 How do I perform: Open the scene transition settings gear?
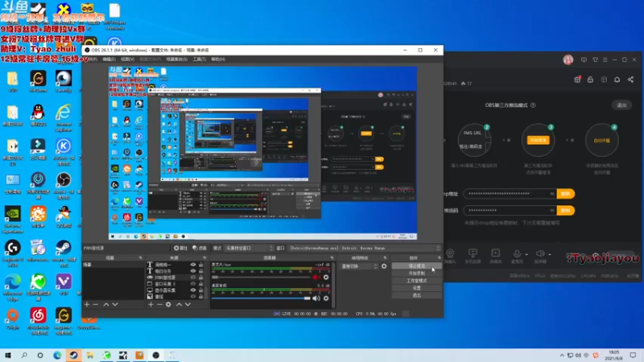point(384,266)
